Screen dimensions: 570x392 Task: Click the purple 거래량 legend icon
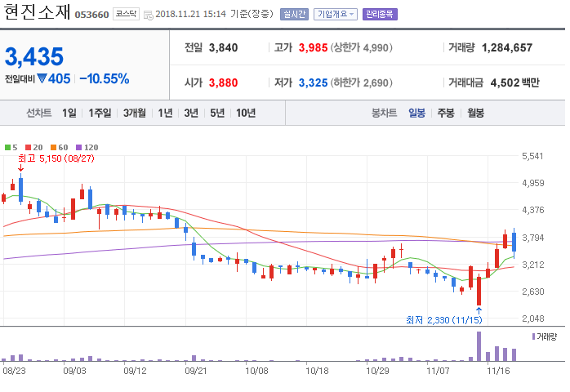pos(533,336)
